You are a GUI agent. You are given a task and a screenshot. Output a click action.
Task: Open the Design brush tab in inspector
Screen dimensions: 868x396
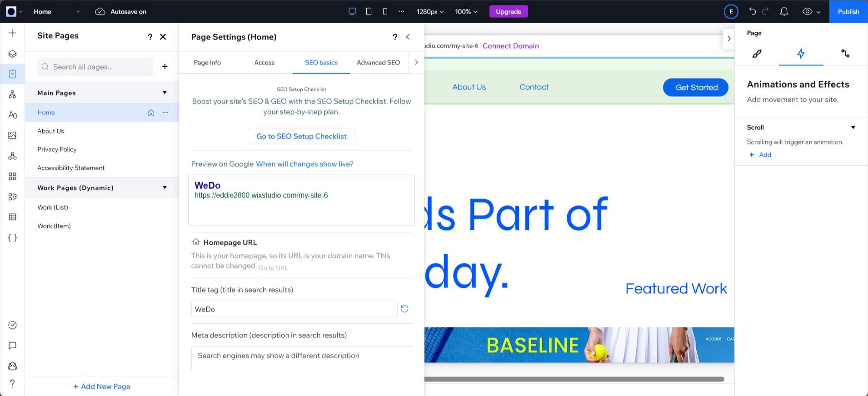(757, 54)
